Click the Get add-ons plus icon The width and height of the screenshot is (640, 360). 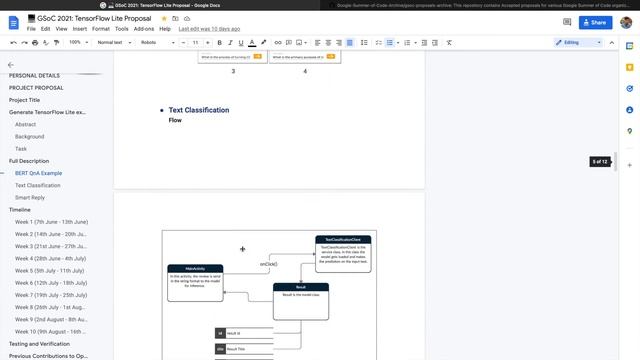tap(630, 165)
